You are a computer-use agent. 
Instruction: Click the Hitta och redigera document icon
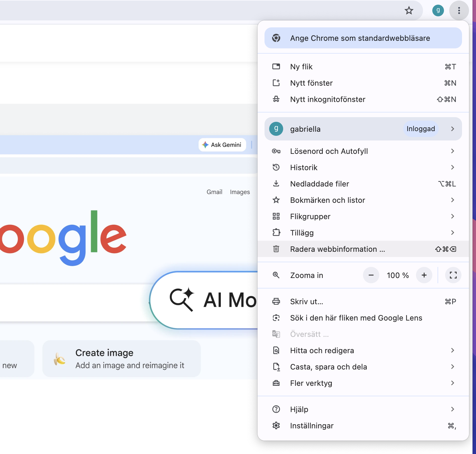coord(276,350)
